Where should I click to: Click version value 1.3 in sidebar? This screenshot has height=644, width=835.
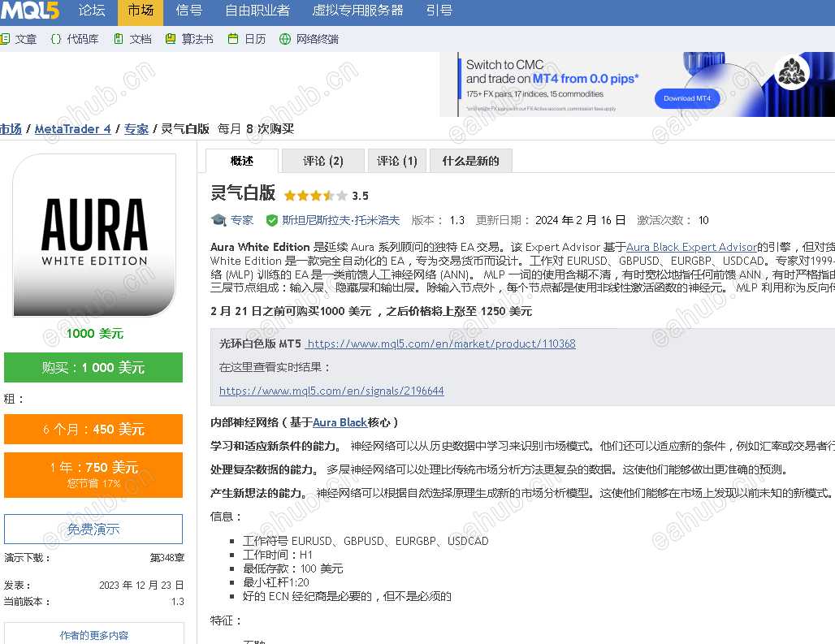pos(178,602)
